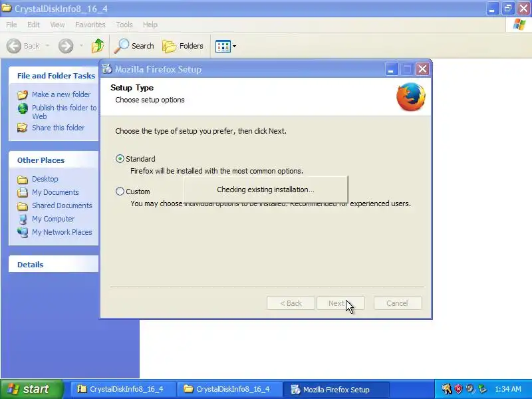The width and height of the screenshot is (532, 399).
Task: Click the red security shield tray icon
Action: click(458, 389)
